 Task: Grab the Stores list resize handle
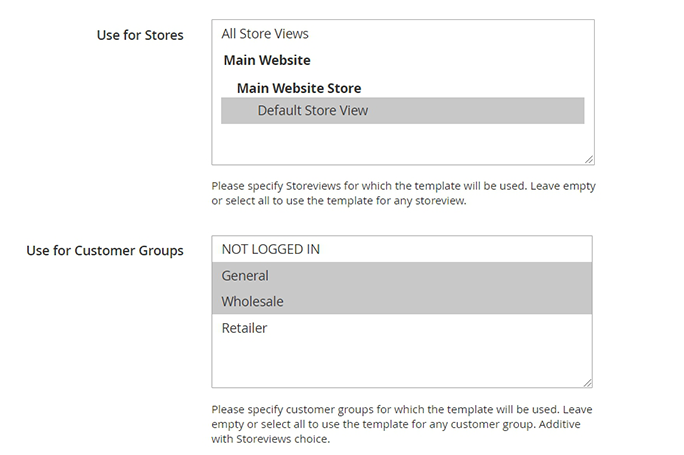tap(589, 159)
